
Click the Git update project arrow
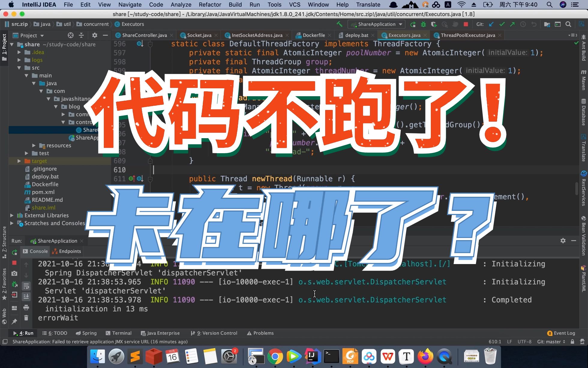(x=491, y=24)
